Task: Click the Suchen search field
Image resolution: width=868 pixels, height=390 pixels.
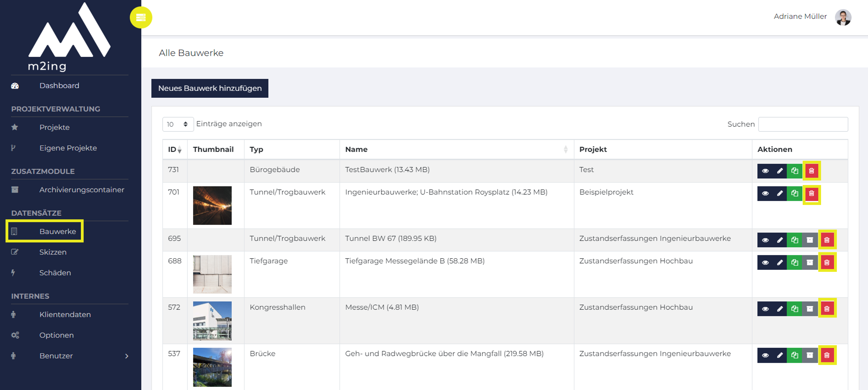Action: point(803,124)
